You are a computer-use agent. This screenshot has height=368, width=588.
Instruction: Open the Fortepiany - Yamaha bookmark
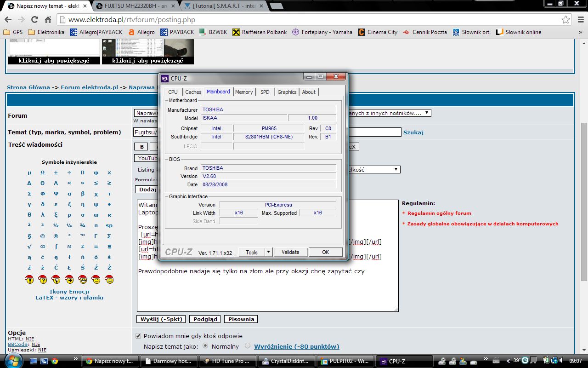point(322,32)
